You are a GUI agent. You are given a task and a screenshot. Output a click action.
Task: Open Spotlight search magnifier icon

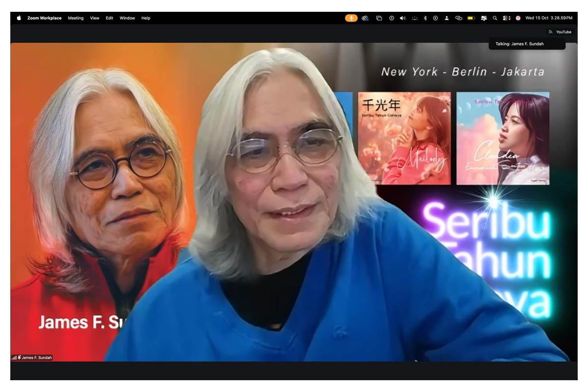click(x=495, y=18)
